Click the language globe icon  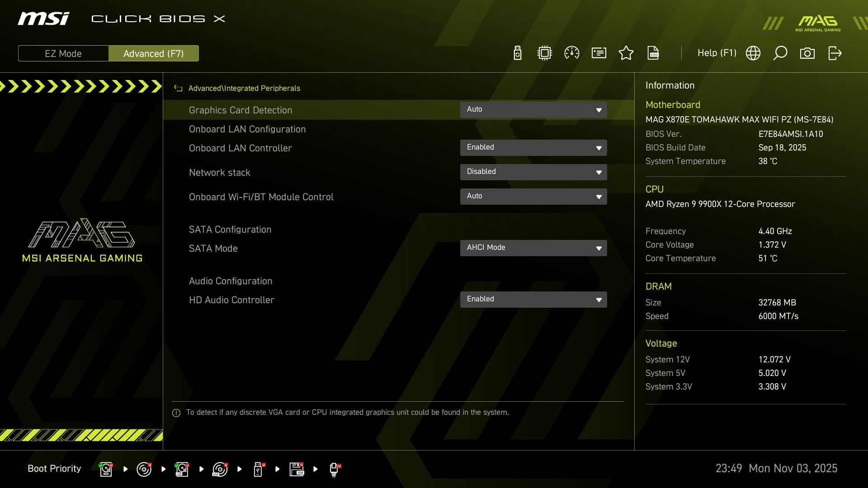tap(753, 53)
